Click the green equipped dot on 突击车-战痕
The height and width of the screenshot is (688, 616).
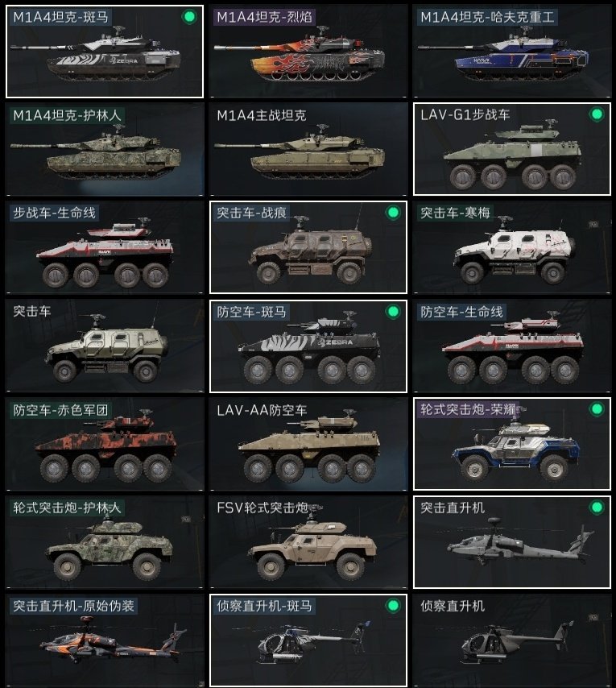(393, 213)
